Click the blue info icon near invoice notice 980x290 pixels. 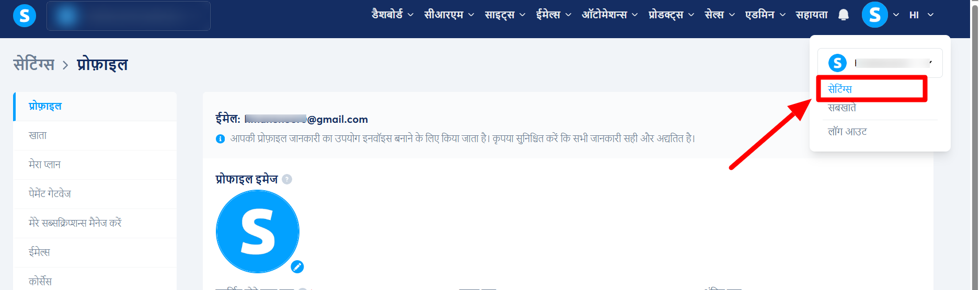coord(221,138)
